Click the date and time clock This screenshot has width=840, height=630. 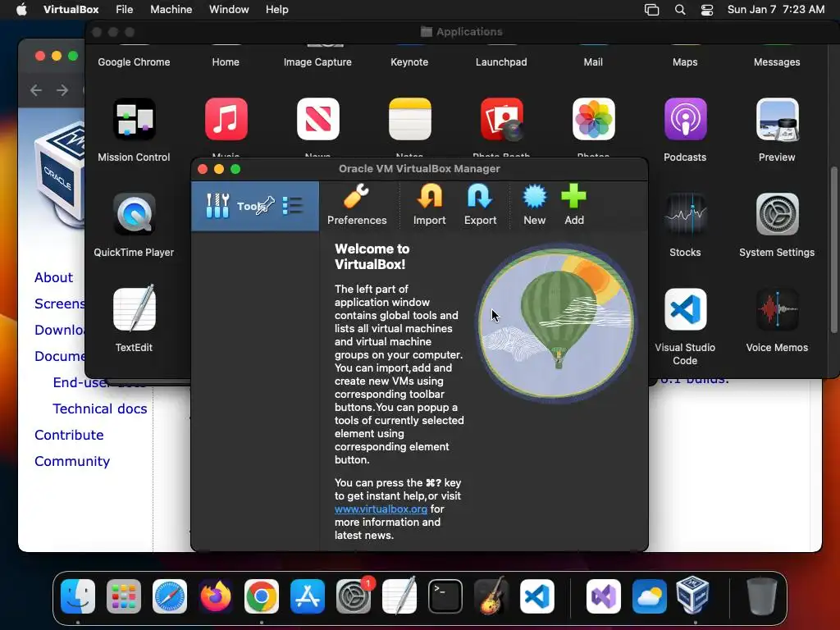[x=776, y=10]
